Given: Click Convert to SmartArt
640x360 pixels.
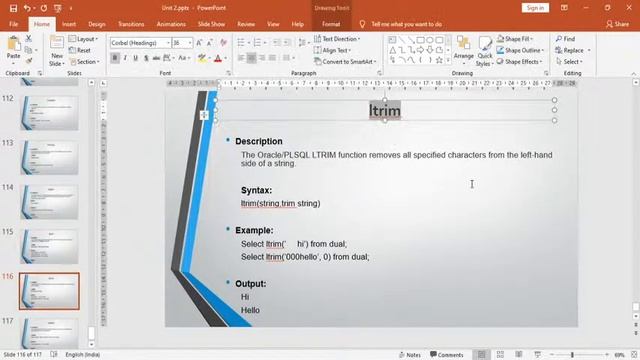Looking at the screenshot, I should tap(345, 62).
